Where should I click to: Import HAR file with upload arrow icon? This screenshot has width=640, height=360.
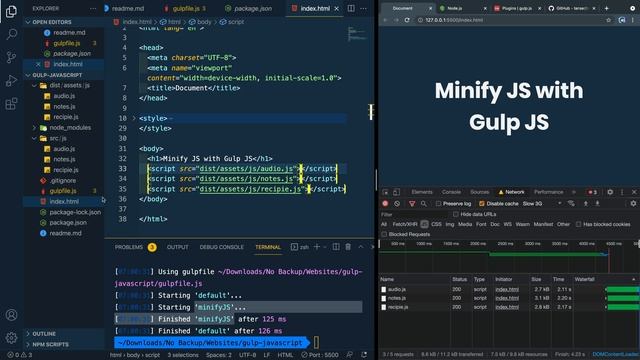(586, 203)
